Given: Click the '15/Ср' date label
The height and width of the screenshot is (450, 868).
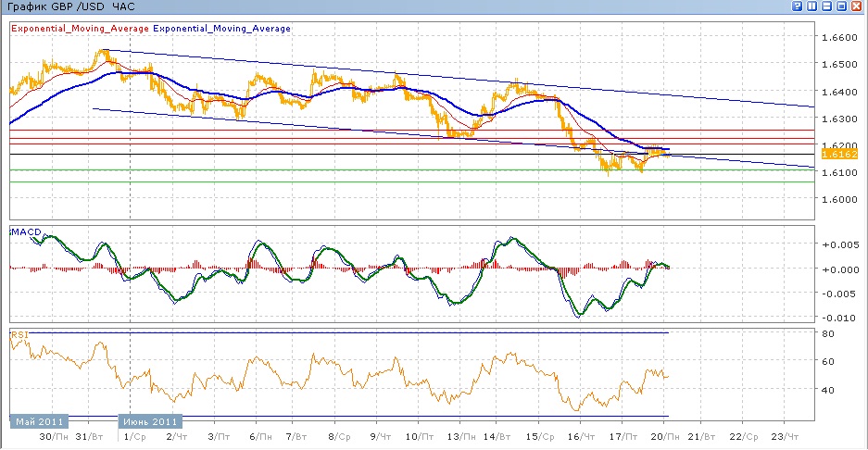Looking at the screenshot, I should point(540,437).
